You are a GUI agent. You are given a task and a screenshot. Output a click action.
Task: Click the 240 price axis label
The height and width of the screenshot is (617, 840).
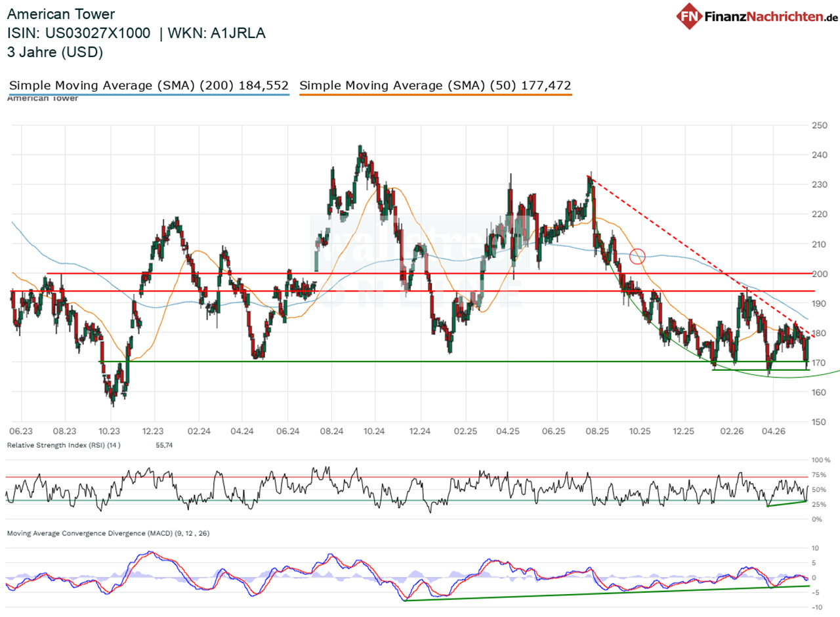coord(819,155)
